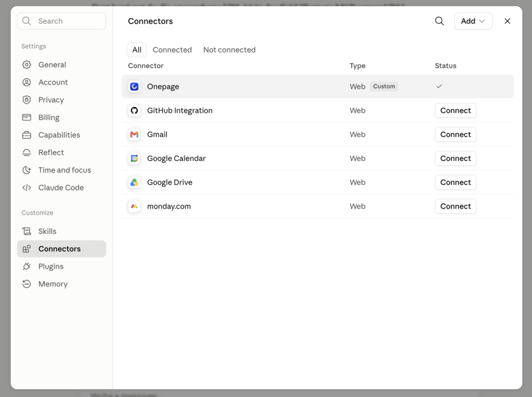Viewport: 532px width, 397px height.
Task: Click the Connectors page heading
Action: point(150,21)
